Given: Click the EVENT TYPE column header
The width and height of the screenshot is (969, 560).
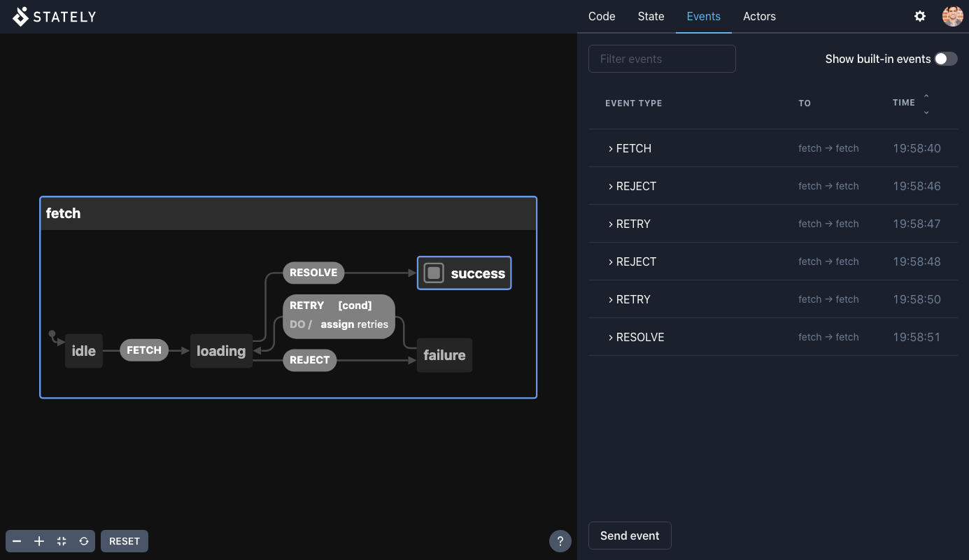Looking at the screenshot, I should click(634, 103).
